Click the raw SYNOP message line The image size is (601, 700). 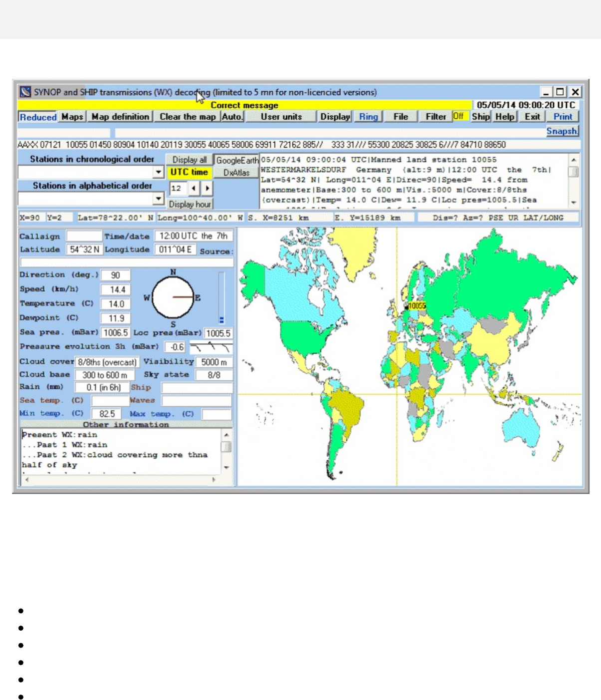[299, 145]
